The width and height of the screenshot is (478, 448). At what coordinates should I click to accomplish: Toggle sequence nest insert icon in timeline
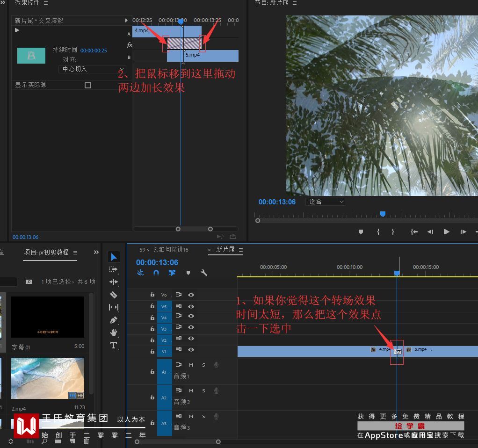[140, 273]
